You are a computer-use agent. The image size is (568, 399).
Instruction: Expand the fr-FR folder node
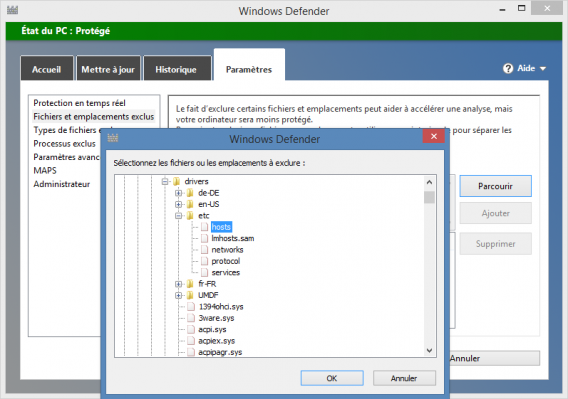click(178, 284)
